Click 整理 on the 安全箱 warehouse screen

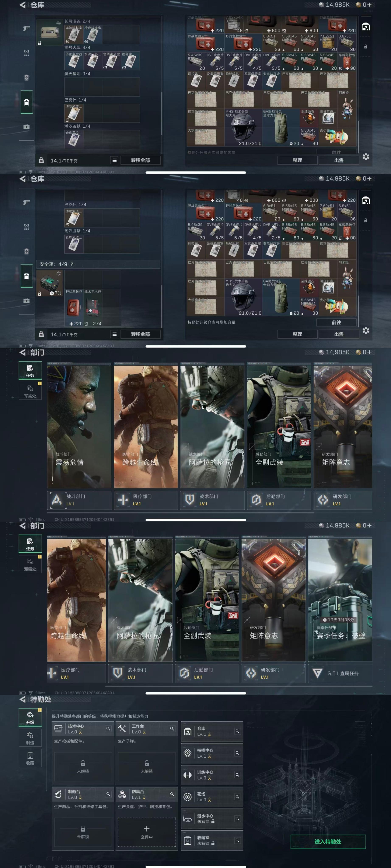(297, 334)
